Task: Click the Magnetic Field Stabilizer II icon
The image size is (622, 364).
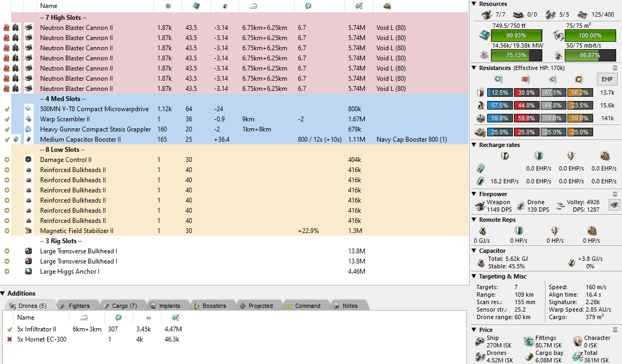Action: click(28, 231)
